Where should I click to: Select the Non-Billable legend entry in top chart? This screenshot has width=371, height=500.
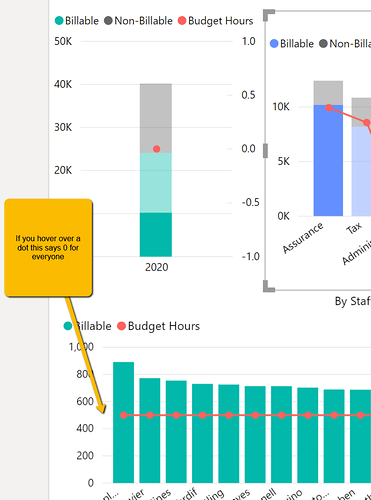[138, 21]
